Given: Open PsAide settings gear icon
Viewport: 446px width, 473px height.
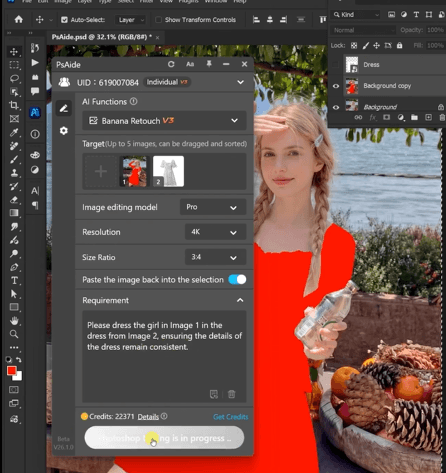Looking at the screenshot, I should [64, 130].
